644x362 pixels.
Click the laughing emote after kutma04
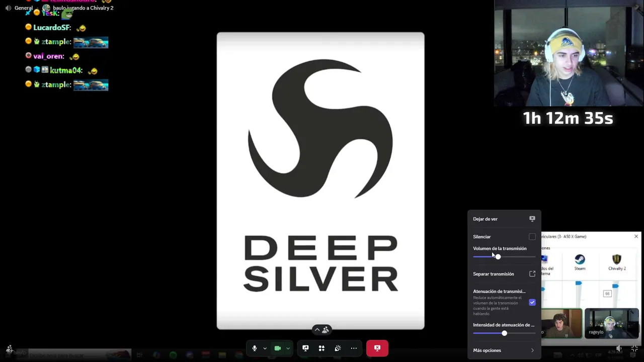[x=92, y=71]
